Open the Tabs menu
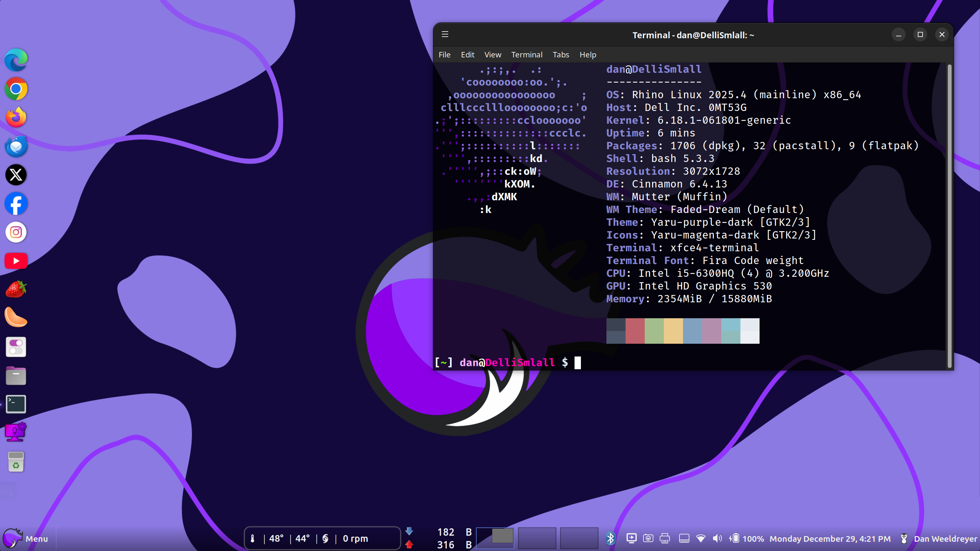Viewport: 980px width, 551px height. 561,55
